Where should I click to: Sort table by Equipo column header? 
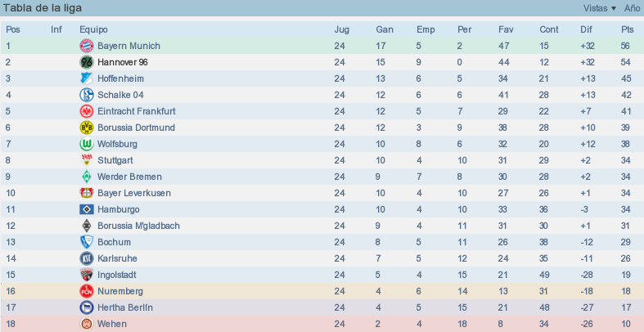click(x=93, y=29)
